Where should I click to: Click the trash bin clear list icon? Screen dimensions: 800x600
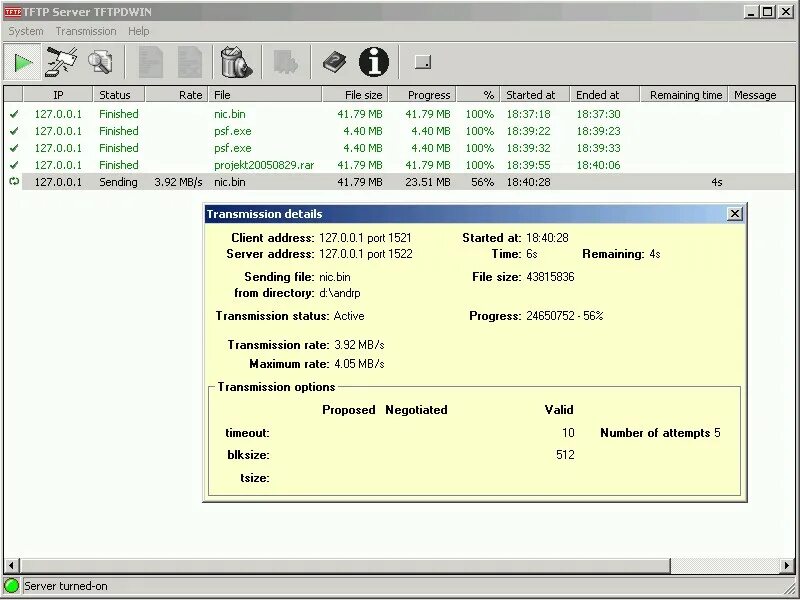click(x=236, y=62)
